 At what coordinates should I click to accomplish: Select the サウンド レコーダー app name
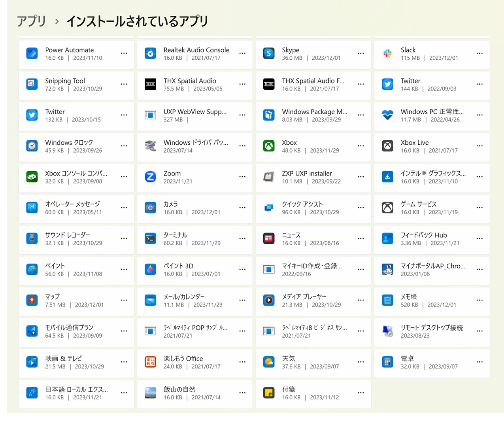coord(68,235)
